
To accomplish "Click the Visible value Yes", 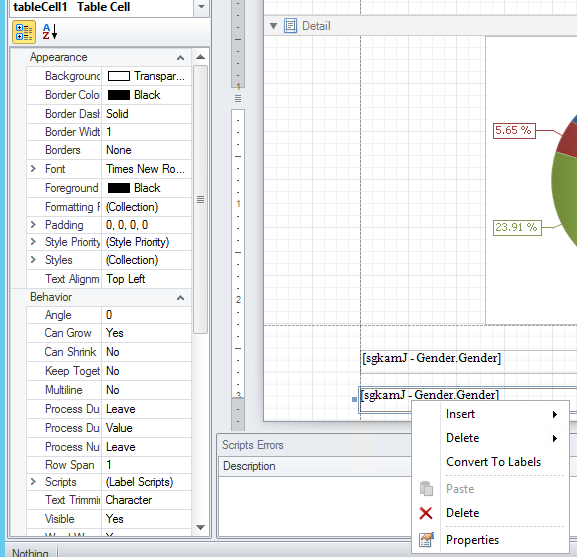I will pos(146,519).
